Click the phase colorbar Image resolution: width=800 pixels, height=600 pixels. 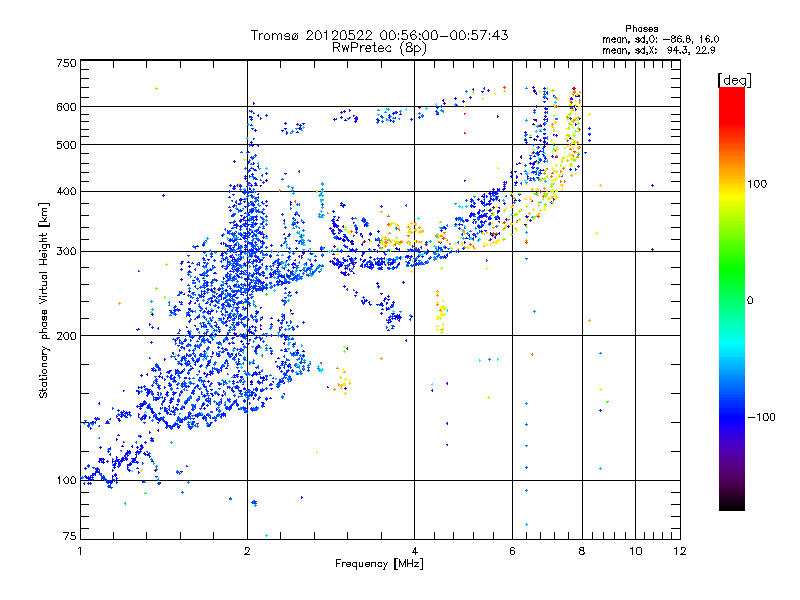tap(732, 299)
